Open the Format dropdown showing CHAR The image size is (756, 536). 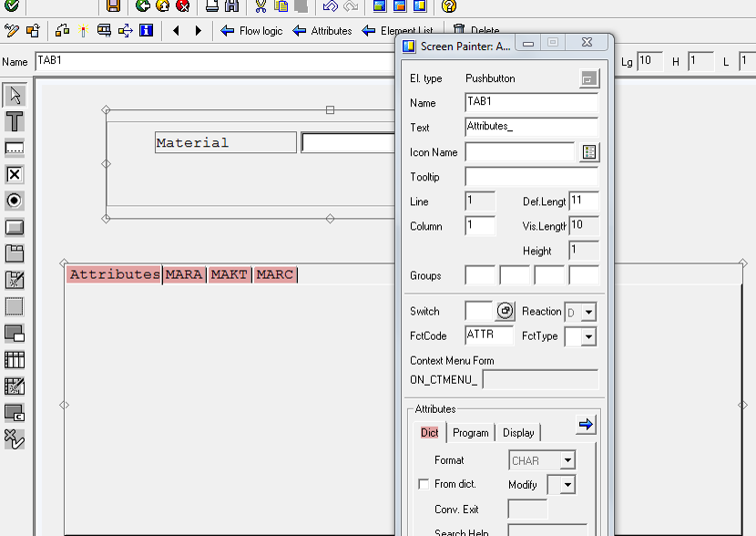pos(569,460)
